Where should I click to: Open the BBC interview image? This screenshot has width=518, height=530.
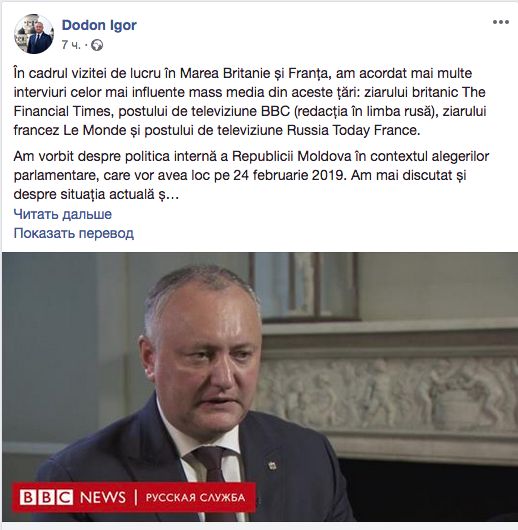click(260, 387)
